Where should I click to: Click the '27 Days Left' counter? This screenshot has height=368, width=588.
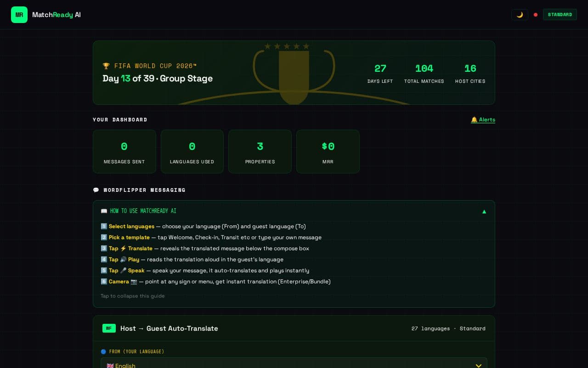pyautogui.click(x=380, y=74)
